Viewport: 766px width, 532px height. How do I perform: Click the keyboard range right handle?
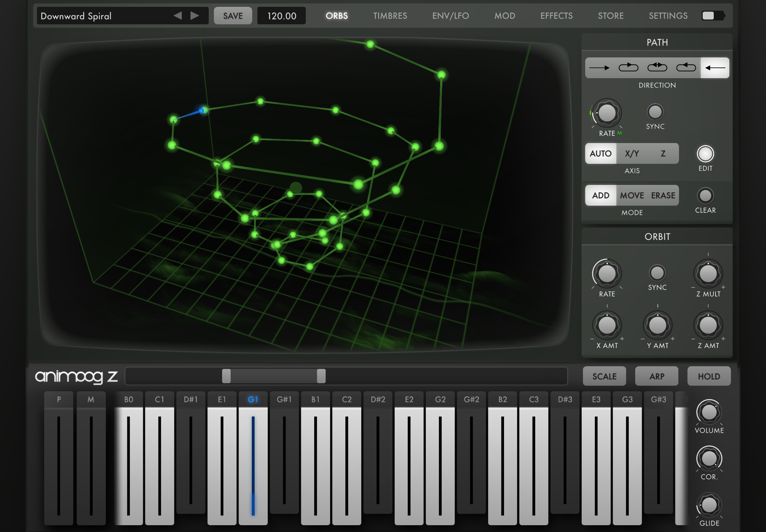(321, 376)
